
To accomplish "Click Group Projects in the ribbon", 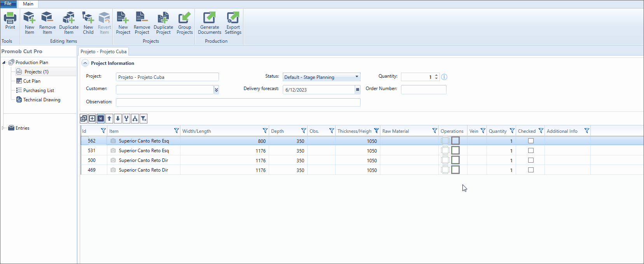I will point(185,23).
